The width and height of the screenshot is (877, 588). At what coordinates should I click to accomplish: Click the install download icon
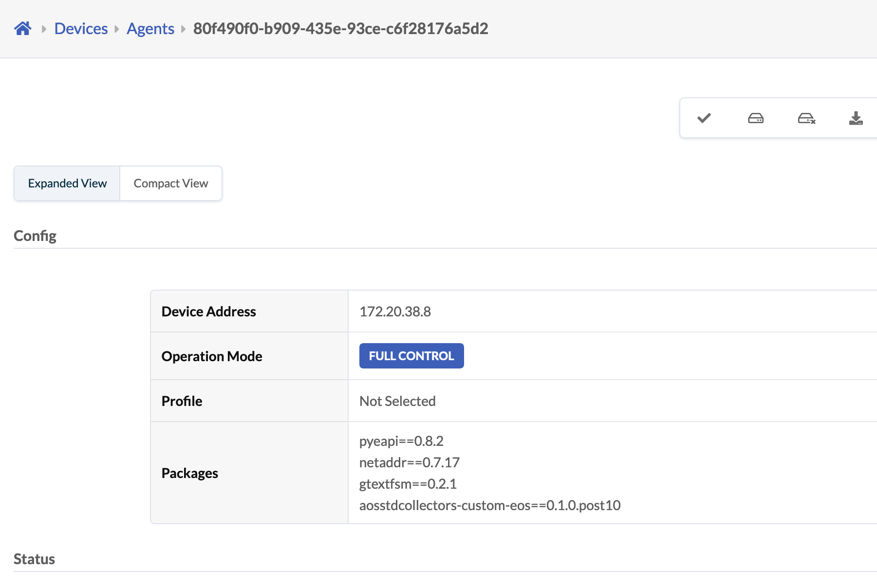[x=856, y=118]
